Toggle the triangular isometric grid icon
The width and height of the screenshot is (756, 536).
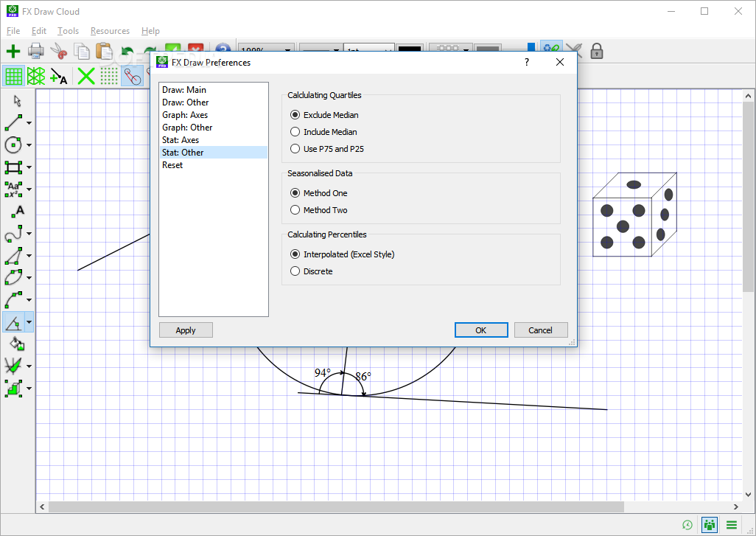coord(36,76)
